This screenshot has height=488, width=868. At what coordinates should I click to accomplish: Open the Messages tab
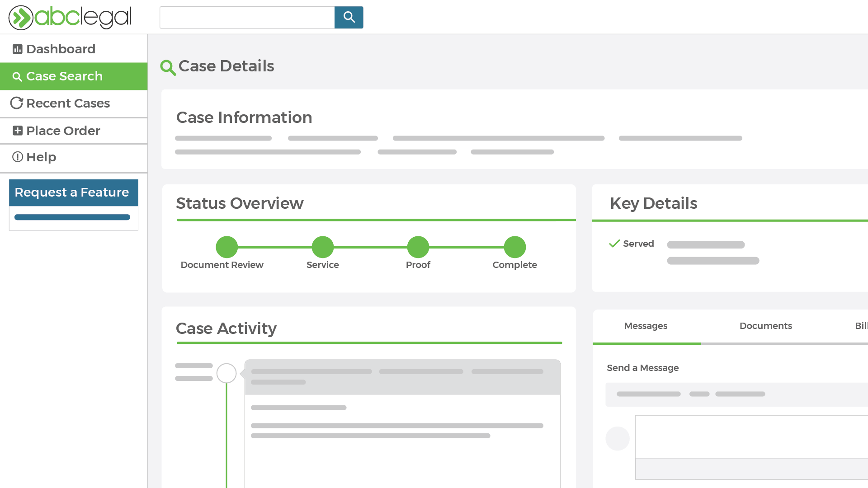(x=646, y=326)
